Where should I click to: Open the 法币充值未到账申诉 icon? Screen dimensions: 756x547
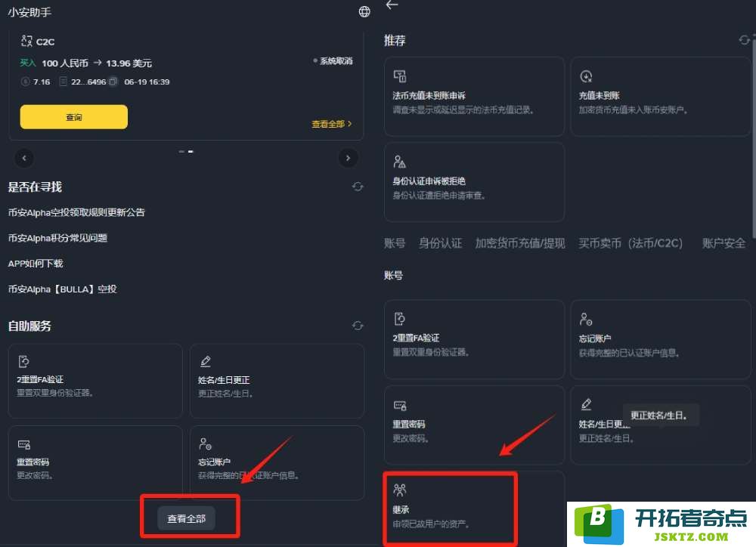(x=400, y=76)
